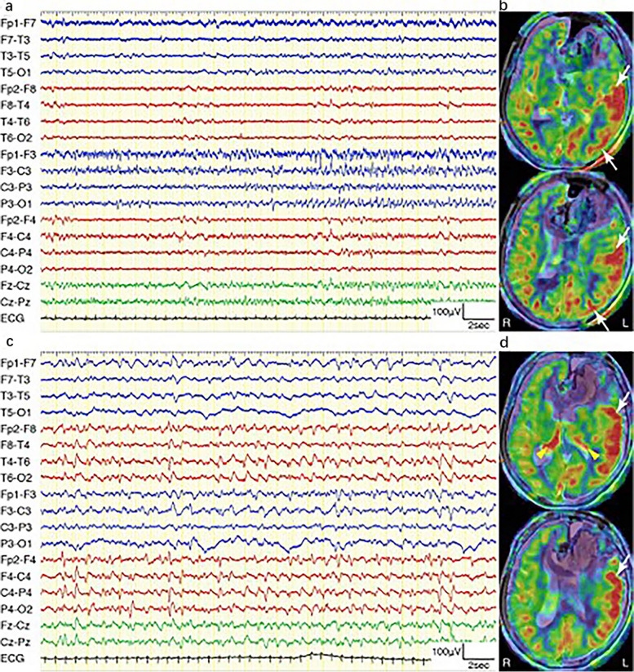The height and width of the screenshot is (672, 634).
Task: Open the lower brain PET image in panel b
Action: [565, 251]
